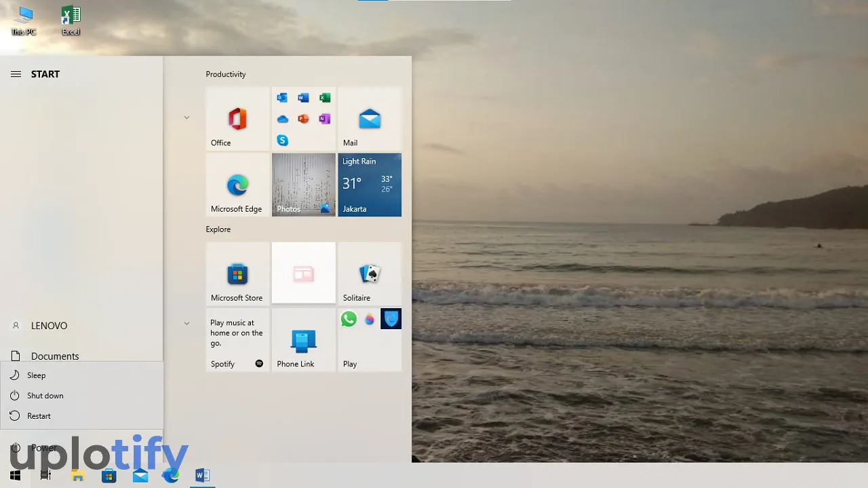Click the Outlook icon in Office group tile

pos(282,98)
